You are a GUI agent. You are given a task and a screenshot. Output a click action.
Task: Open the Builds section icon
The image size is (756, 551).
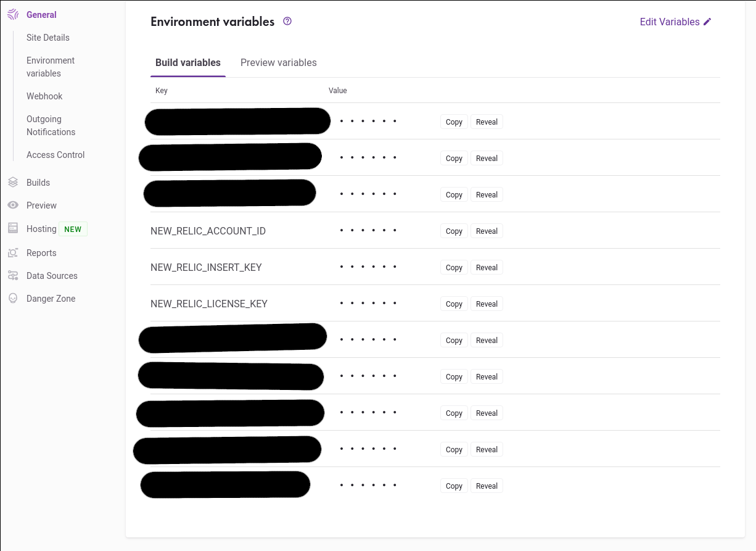(13, 183)
